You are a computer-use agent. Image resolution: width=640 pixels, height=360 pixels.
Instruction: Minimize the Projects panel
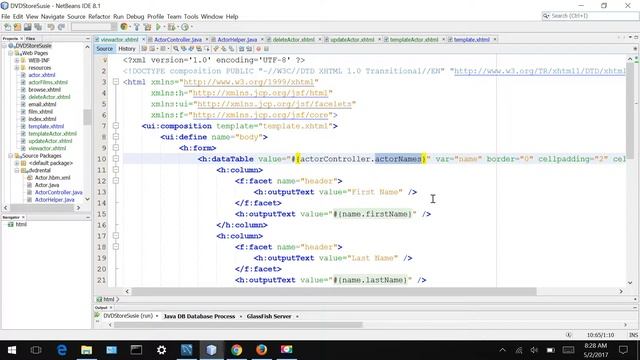87,38
